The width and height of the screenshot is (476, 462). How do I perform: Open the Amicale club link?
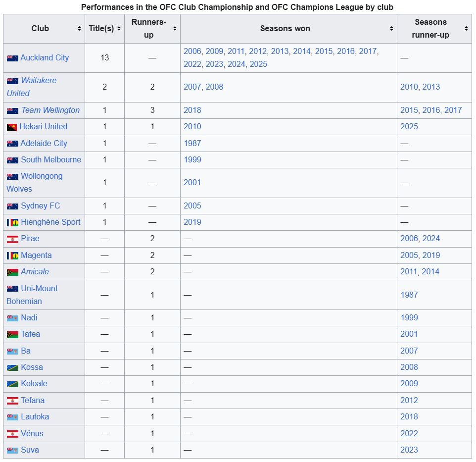(x=35, y=272)
